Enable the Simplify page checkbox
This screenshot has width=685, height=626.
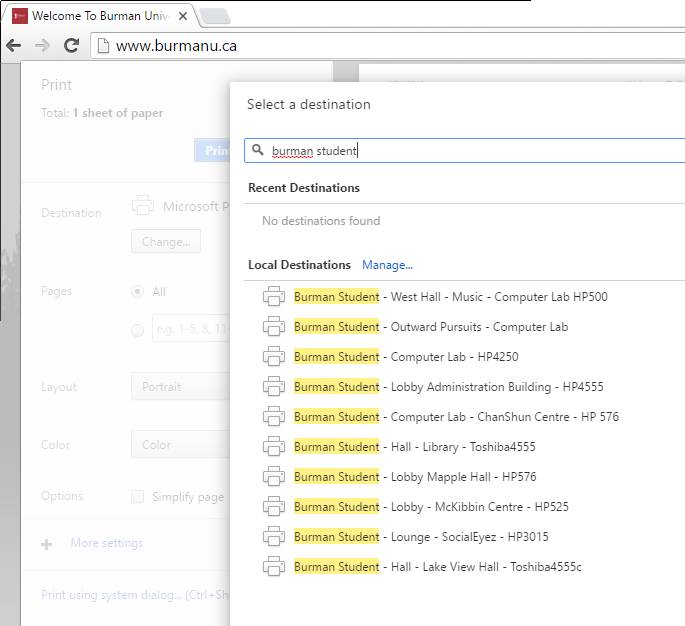(138, 497)
